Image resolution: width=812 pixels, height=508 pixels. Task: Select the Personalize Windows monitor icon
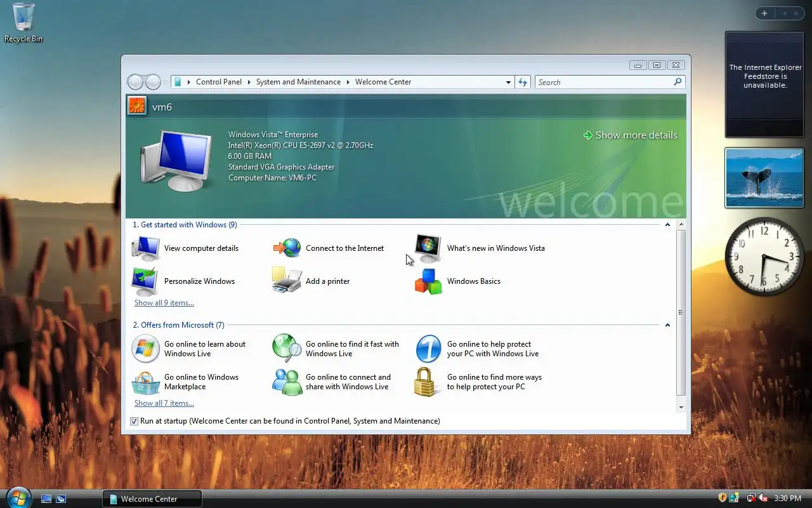coord(146,281)
